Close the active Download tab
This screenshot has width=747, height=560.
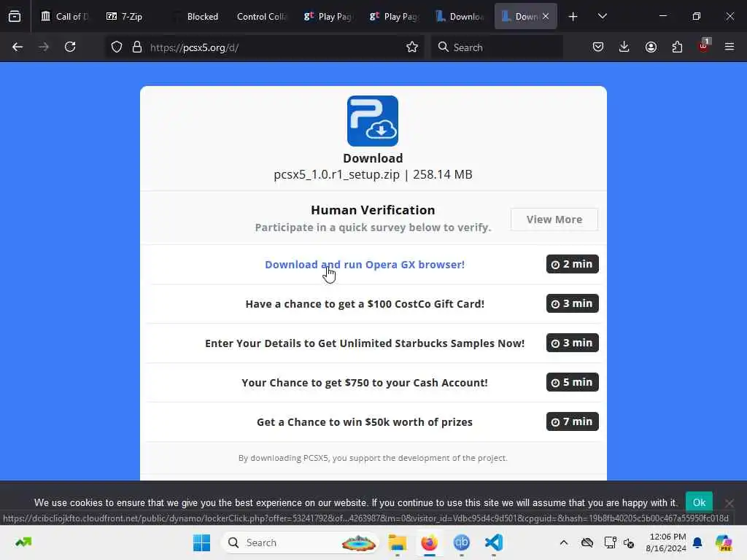coord(546,16)
